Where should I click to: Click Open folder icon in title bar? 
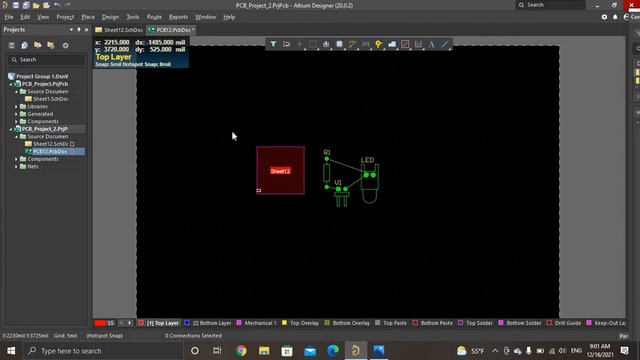36,5
